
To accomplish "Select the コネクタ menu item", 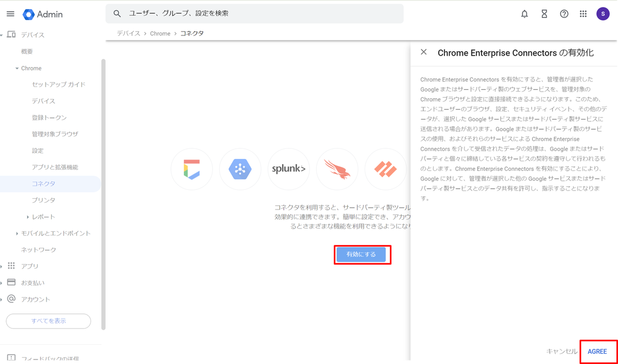I will [x=51, y=184].
